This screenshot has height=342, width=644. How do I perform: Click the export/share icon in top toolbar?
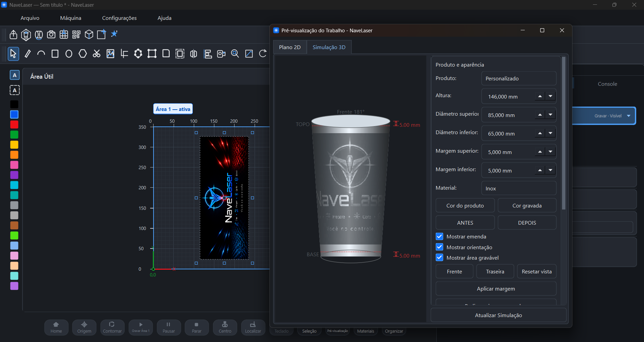(x=13, y=34)
